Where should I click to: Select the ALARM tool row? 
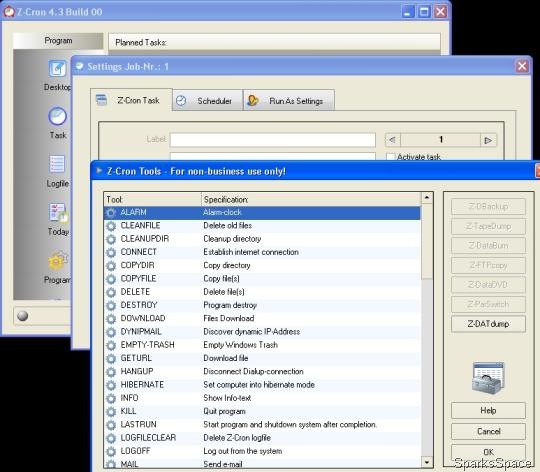click(262, 213)
